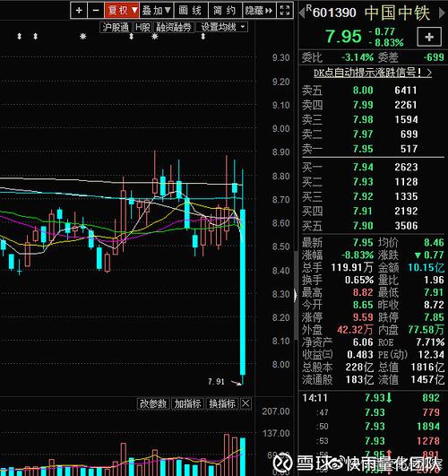Select the 画线 drawing tool
This screenshot has width=448, height=476.
pyautogui.click(x=191, y=11)
